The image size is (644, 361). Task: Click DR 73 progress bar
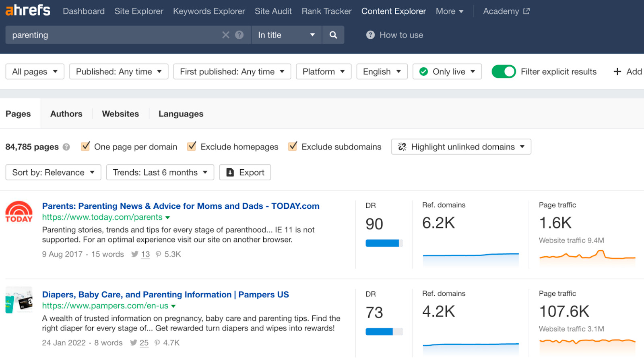384,332
